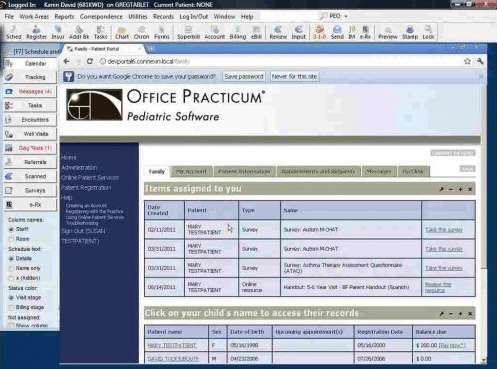Switch to the My Account tab
Image resolution: width=497 pixels, height=369 pixels.
click(191, 171)
